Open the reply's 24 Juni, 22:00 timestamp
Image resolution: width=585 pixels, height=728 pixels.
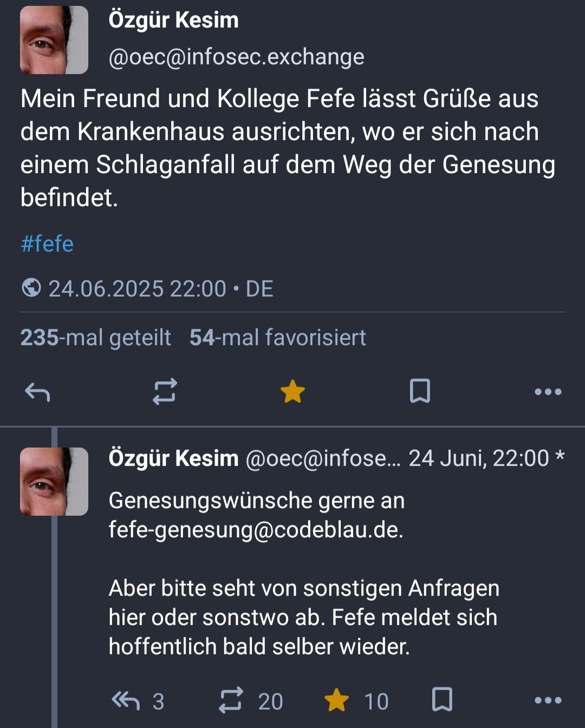(479, 458)
